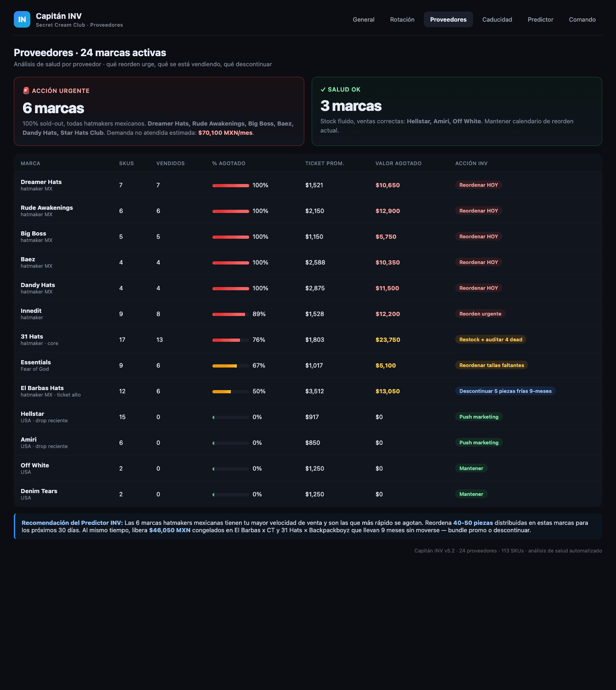The height and width of the screenshot is (690, 616).
Task: Click the Innedit 89% progress bar
Action: 231,314
